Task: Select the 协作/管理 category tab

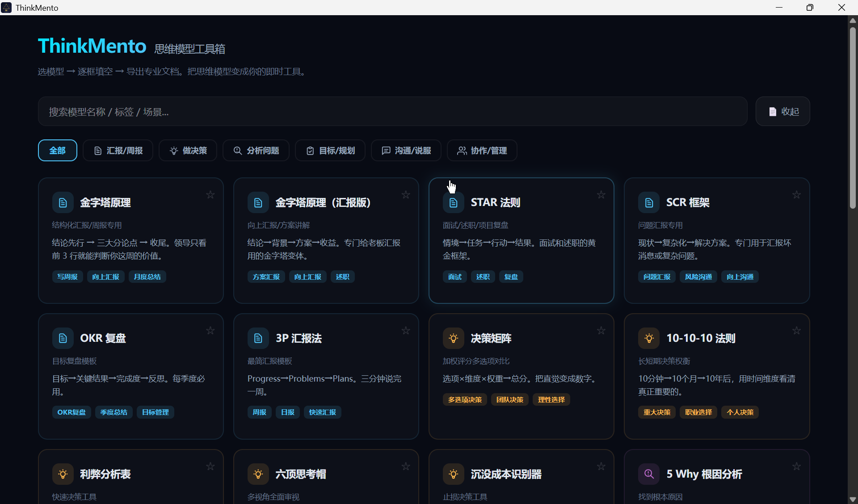Action: tap(482, 151)
